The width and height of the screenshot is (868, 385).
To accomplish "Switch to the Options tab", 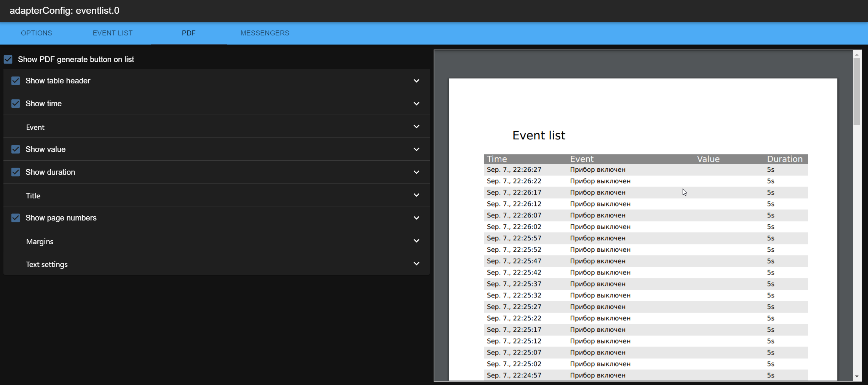I will coord(37,33).
